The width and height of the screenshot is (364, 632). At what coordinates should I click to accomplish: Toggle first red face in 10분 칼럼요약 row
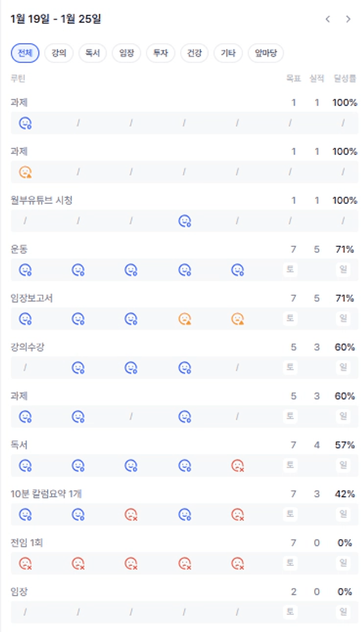(131, 514)
